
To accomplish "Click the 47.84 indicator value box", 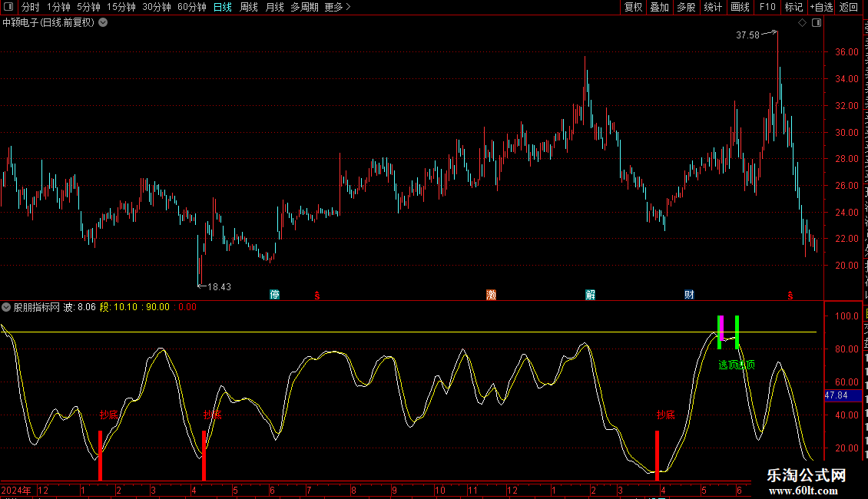I will coord(843,395).
